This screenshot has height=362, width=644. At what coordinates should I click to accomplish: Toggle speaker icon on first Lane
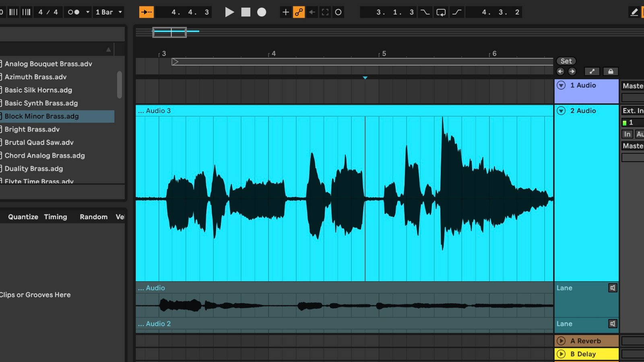pyautogui.click(x=612, y=288)
